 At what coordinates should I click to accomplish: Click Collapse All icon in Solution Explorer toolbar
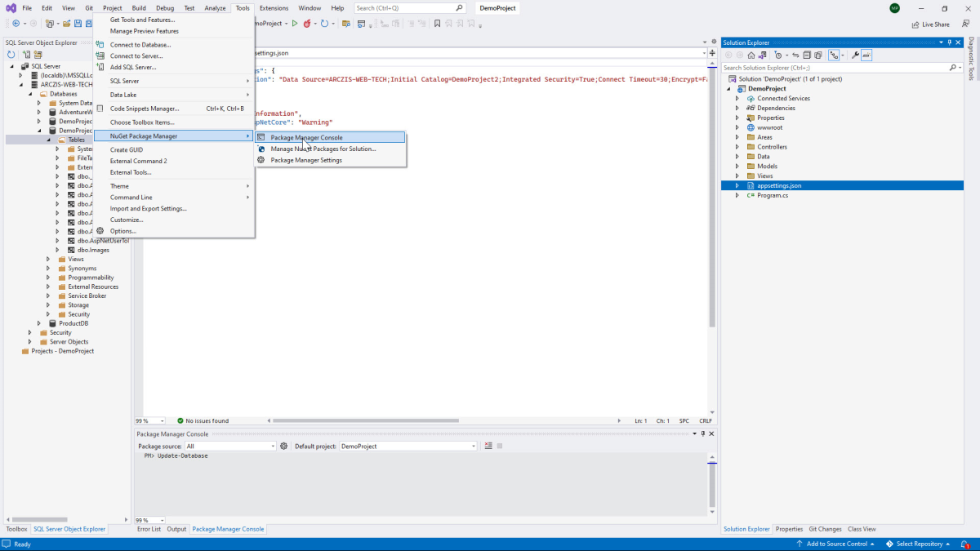[x=807, y=56]
